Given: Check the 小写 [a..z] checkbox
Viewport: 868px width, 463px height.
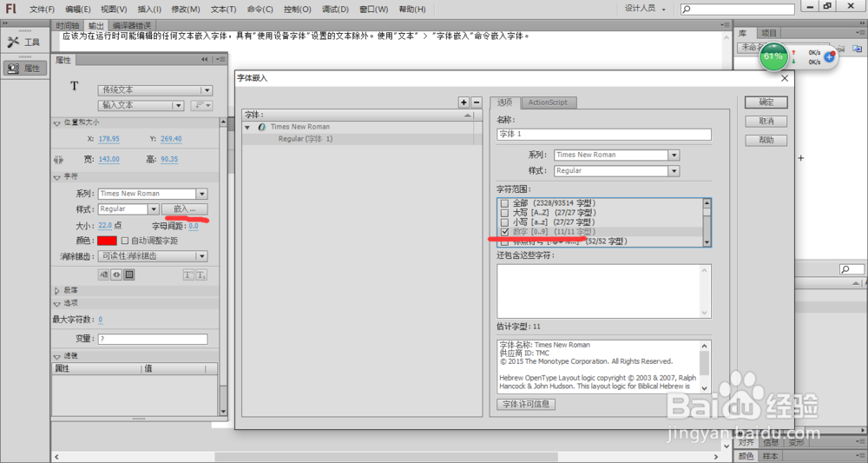Looking at the screenshot, I should [504, 222].
